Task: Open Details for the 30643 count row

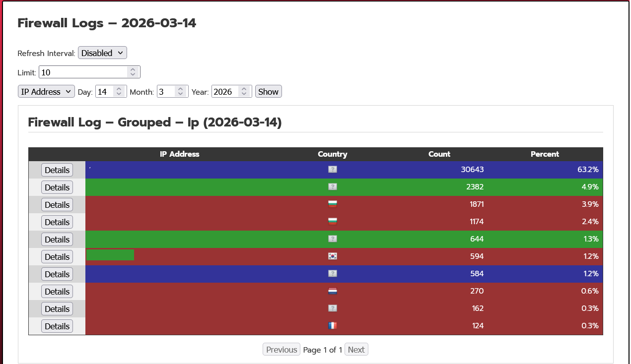Action: pyautogui.click(x=57, y=170)
